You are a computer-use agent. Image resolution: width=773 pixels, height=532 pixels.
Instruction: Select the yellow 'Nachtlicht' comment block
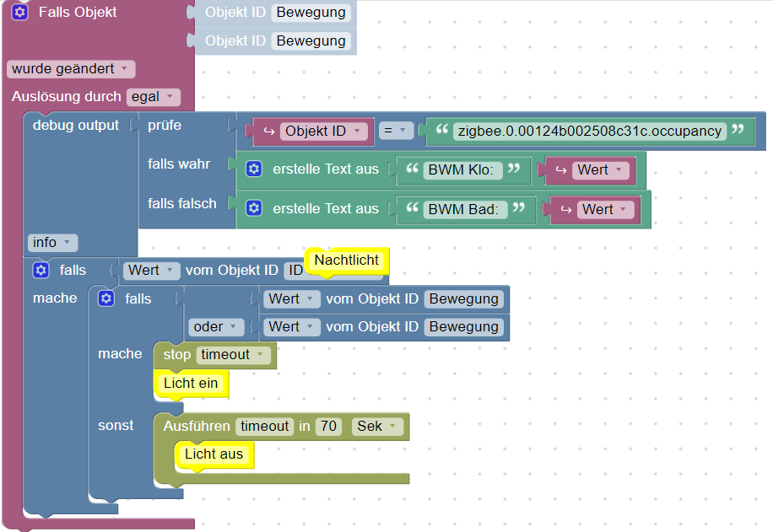pos(347,260)
